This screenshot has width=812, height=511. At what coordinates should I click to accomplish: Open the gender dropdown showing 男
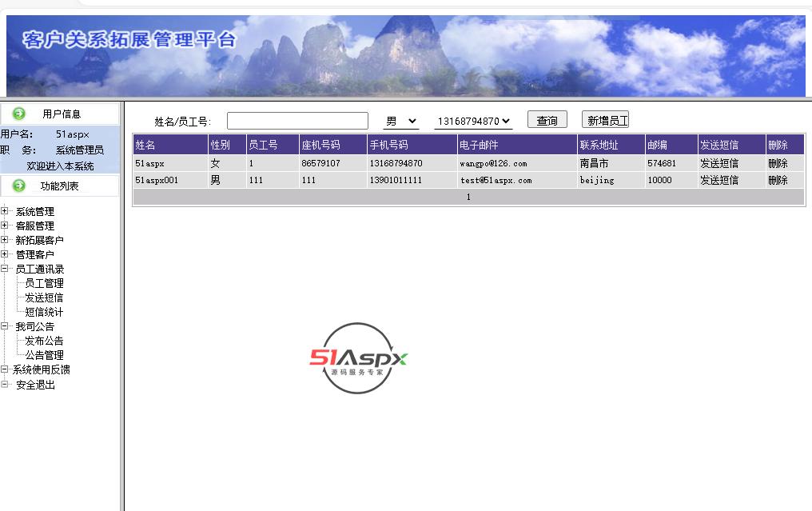coord(400,121)
